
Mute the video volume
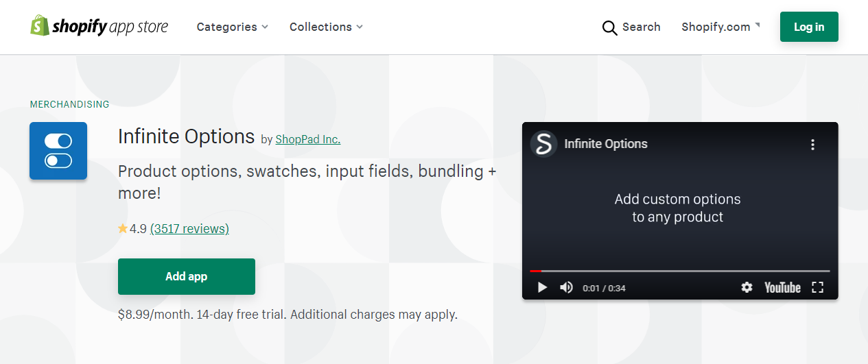tap(567, 287)
